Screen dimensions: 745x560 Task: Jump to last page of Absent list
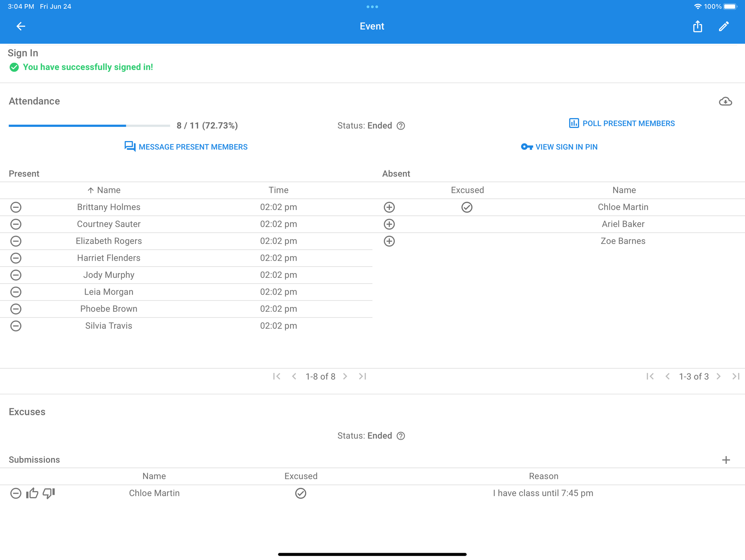click(736, 376)
